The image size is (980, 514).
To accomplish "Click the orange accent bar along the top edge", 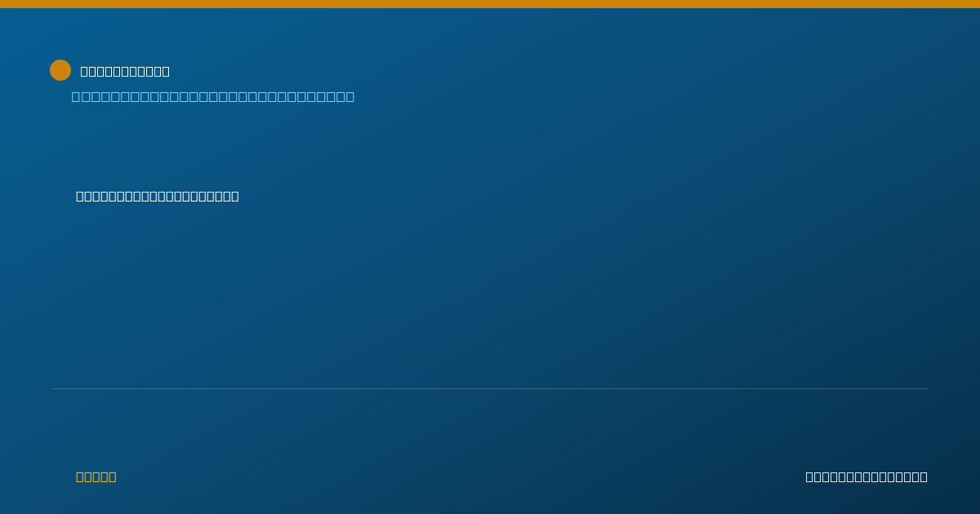I will pyautogui.click(x=490, y=4).
